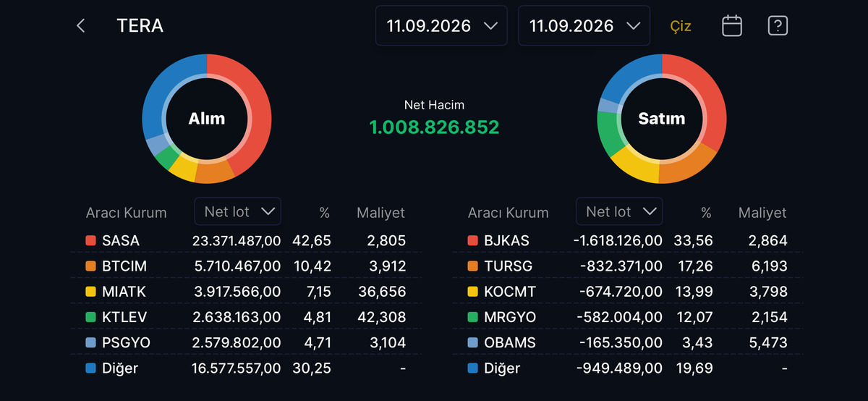The width and height of the screenshot is (868, 401).
Task: Click the light blue OBAMS color swatch
Action: pos(472,342)
